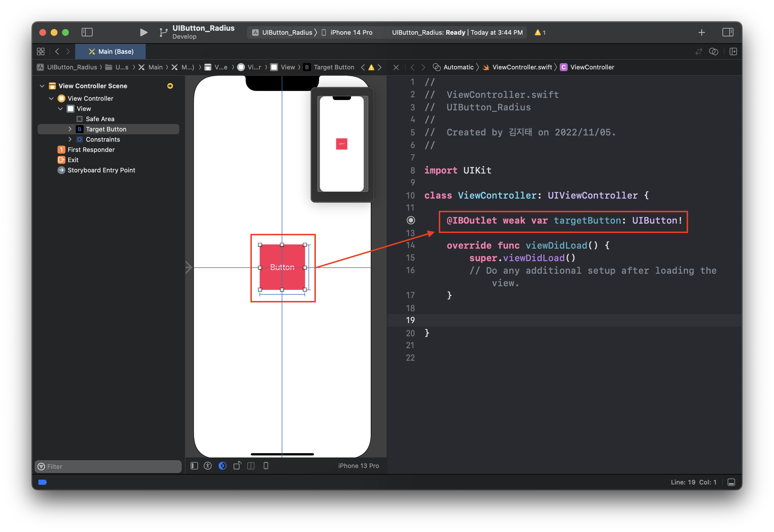Toggle the left navigator sidebar
Image resolution: width=774 pixels, height=532 pixels.
point(87,32)
